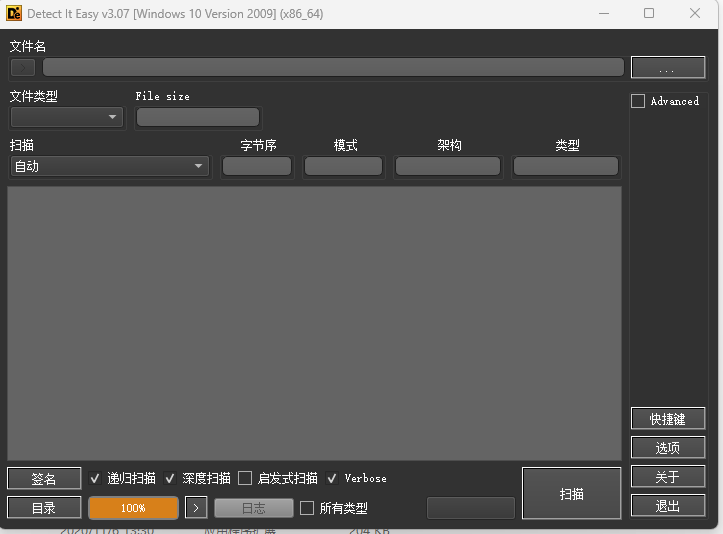
Task: Minimize the Detect It Easy window
Action: coord(603,14)
